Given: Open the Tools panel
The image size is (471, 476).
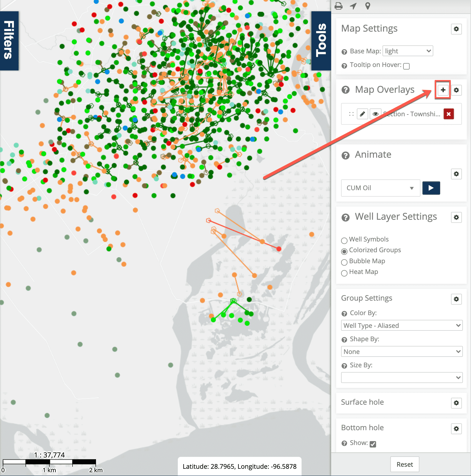Looking at the screenshot, I should pyautogui.click(x=321, y=41).
